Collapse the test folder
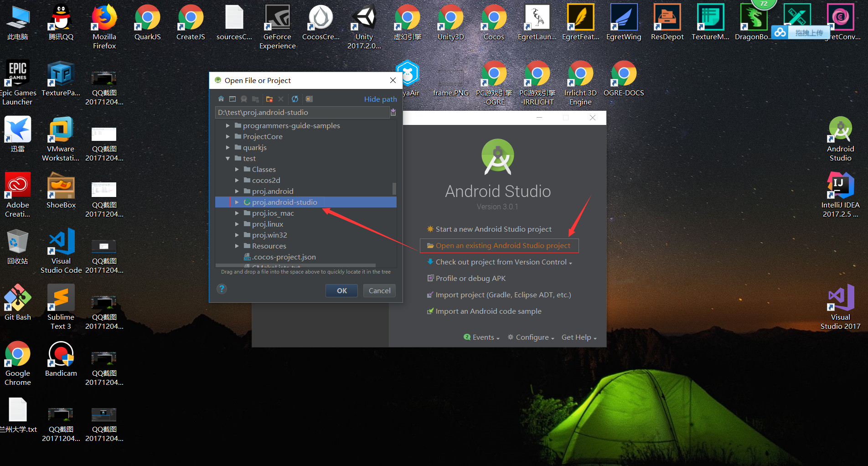The image size is (868, 466). 227,158
